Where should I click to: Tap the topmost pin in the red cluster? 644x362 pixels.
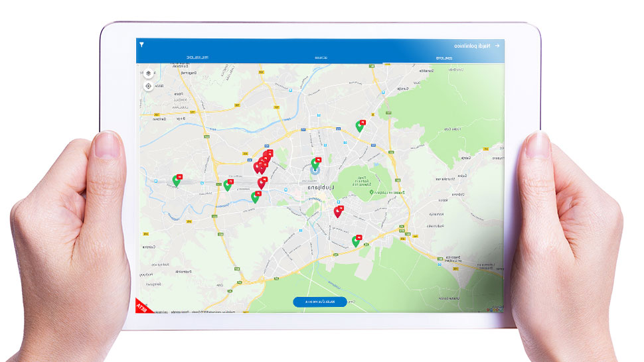tap(267, 156)
